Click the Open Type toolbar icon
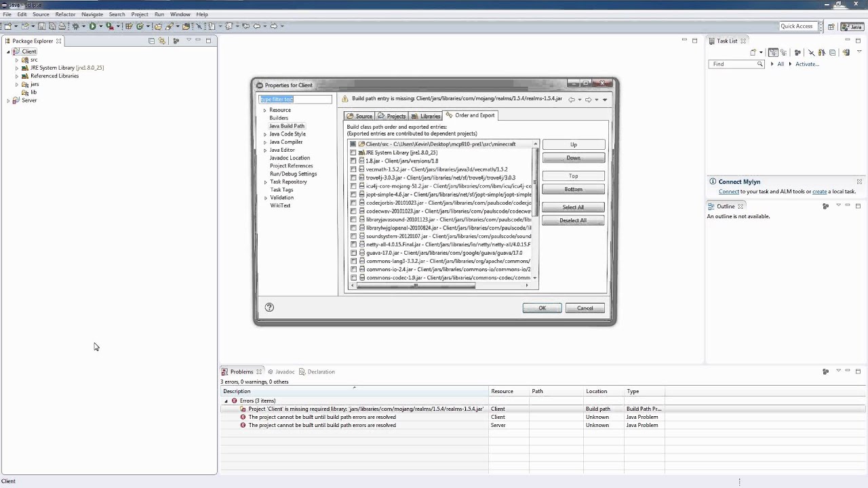The width and height of the screenshot is (868, 488). (157, 26)
